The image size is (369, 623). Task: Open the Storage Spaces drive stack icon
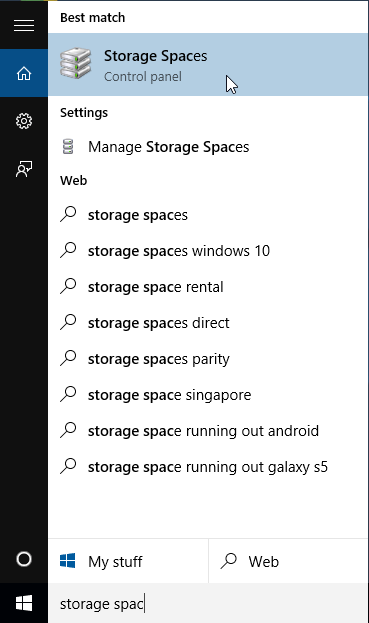point(75,64)
